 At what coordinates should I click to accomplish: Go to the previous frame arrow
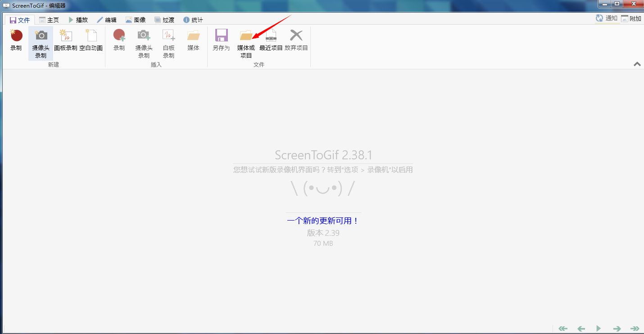pyautogui.click(x=581, y=329)
